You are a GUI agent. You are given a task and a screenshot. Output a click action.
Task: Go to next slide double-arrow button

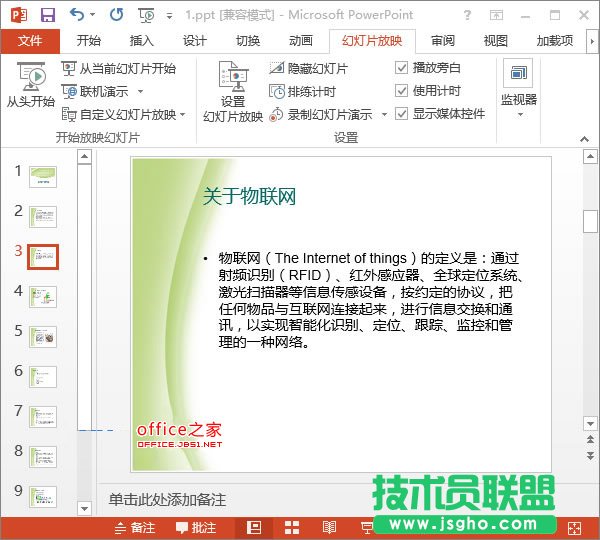point(590,455)
